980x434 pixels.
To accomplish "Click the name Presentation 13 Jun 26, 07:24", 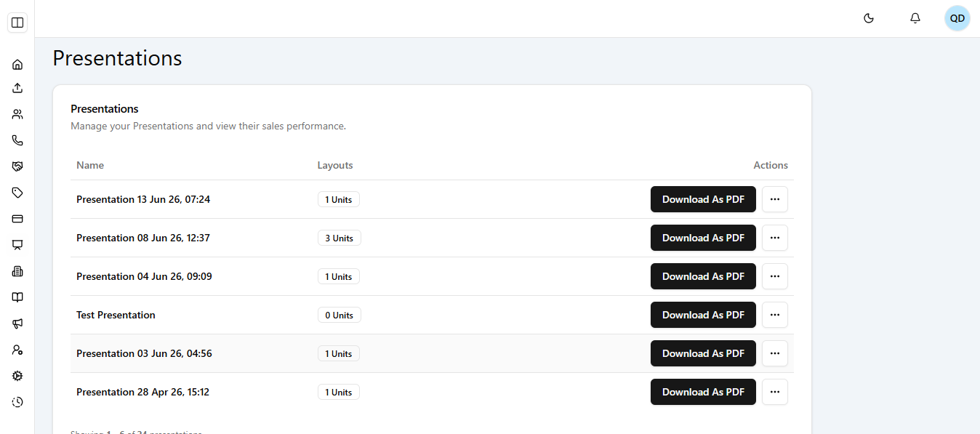I will [x=143, y=199].
